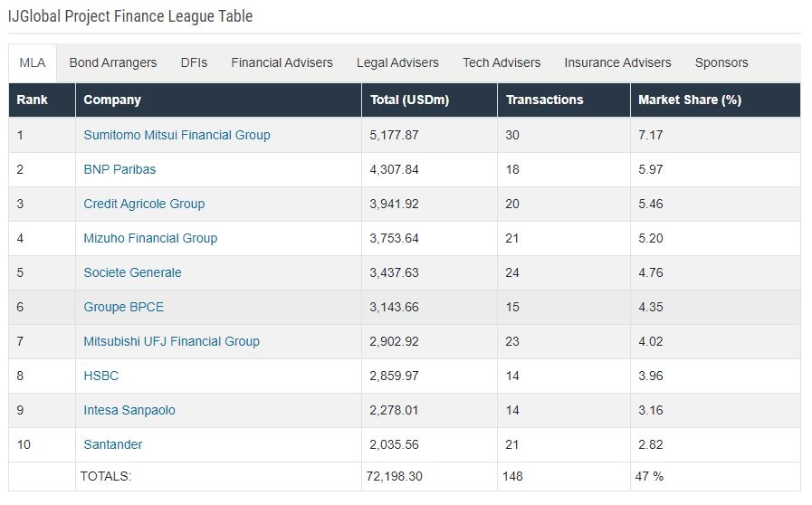Select market share value 5.97
This screenshot has width=812, height=505.
tap(651, 169)
